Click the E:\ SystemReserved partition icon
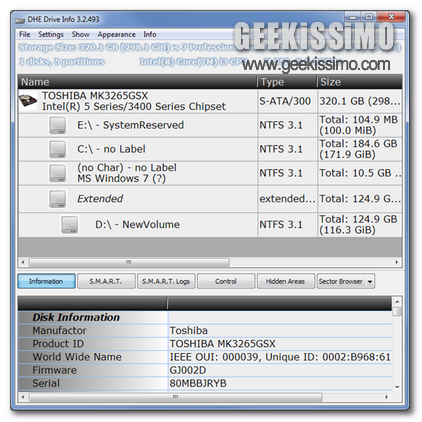This screenshot has height=422, width=422. point(58,125)
